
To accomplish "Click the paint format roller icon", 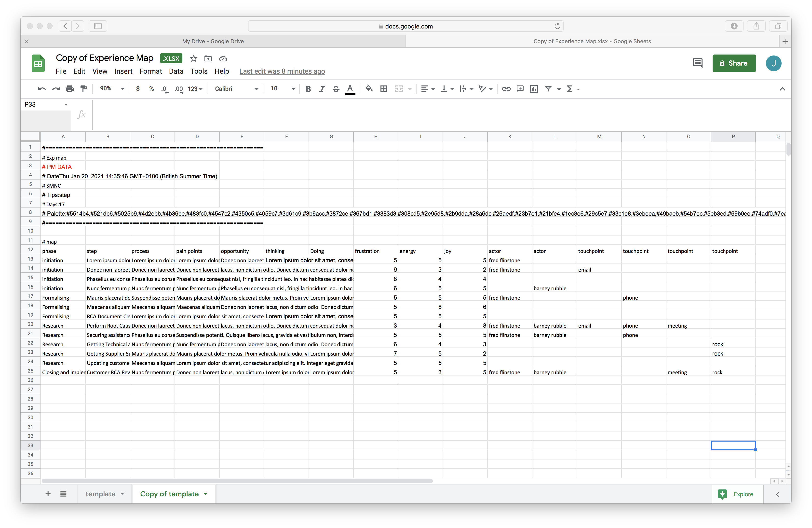I will [x=84, y=89].
